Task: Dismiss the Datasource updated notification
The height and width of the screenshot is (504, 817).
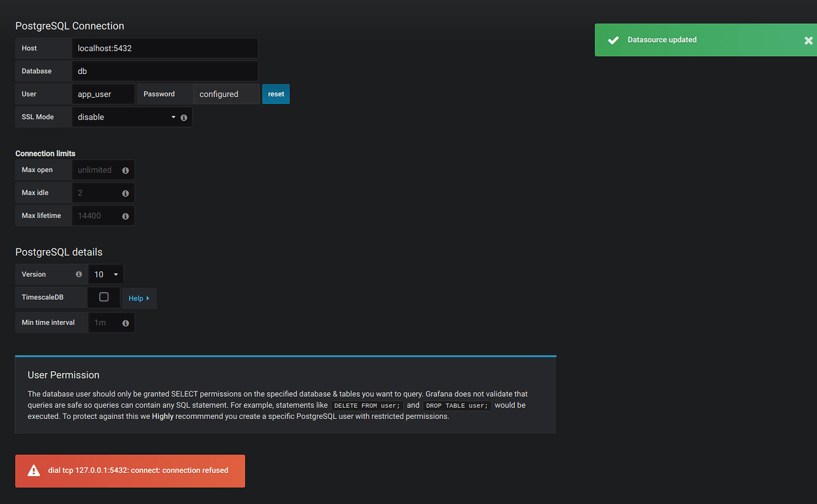Action: click(x=809, y=40)
